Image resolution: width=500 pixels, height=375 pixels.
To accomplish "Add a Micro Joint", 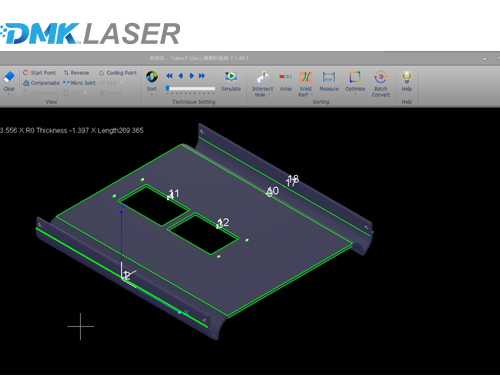I will 79,83.
